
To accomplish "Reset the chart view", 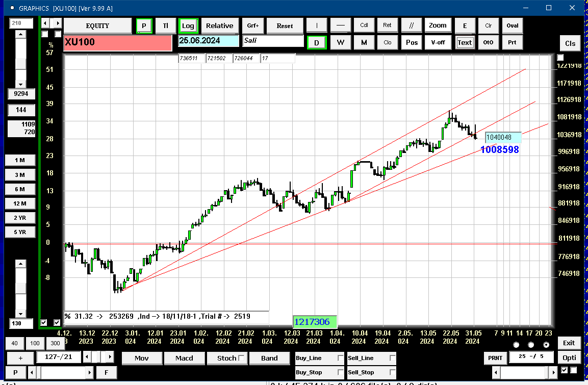I will 285,26.
